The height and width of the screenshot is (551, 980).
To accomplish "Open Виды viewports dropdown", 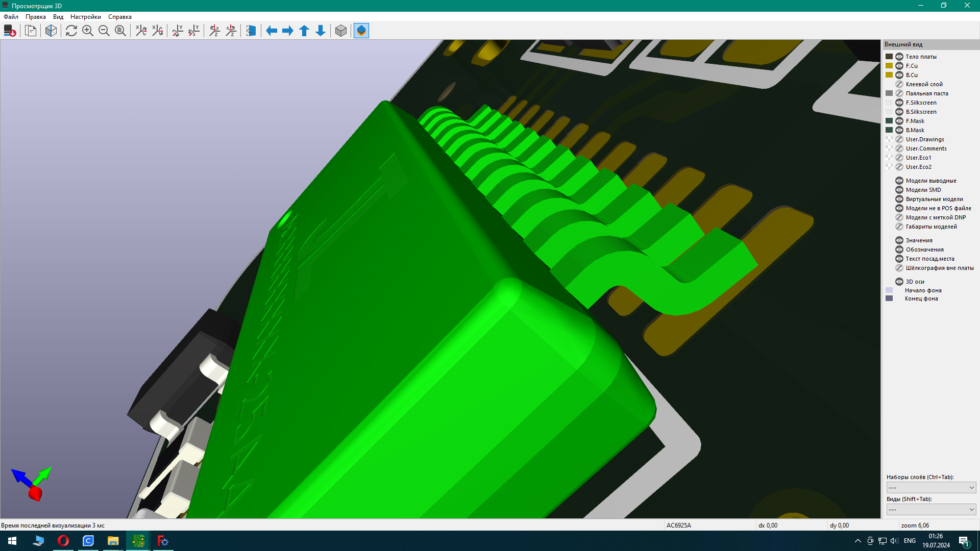I will (x=931, y=510).
